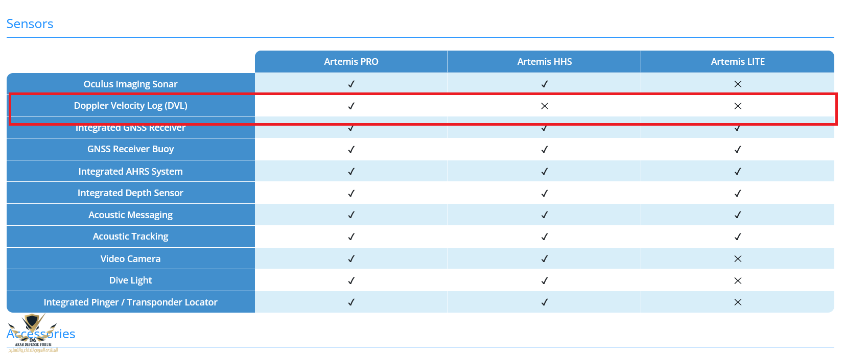Click the Dive Light row label
The image size is (868, 354).
click(130, 280)
